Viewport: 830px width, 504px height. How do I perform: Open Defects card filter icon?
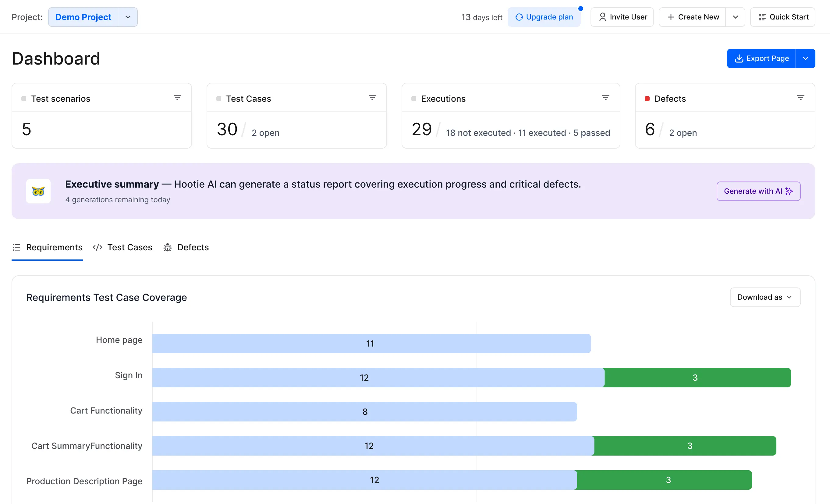click(x=800, y=98)
